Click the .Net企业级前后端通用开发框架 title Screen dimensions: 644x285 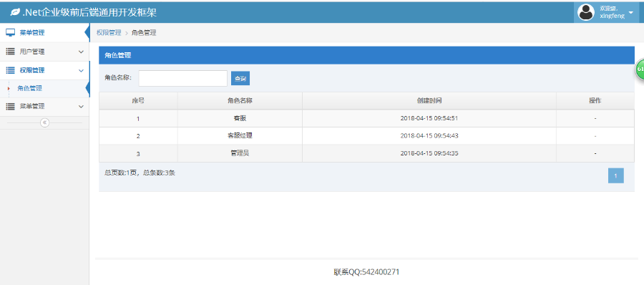tap(89, 13)
